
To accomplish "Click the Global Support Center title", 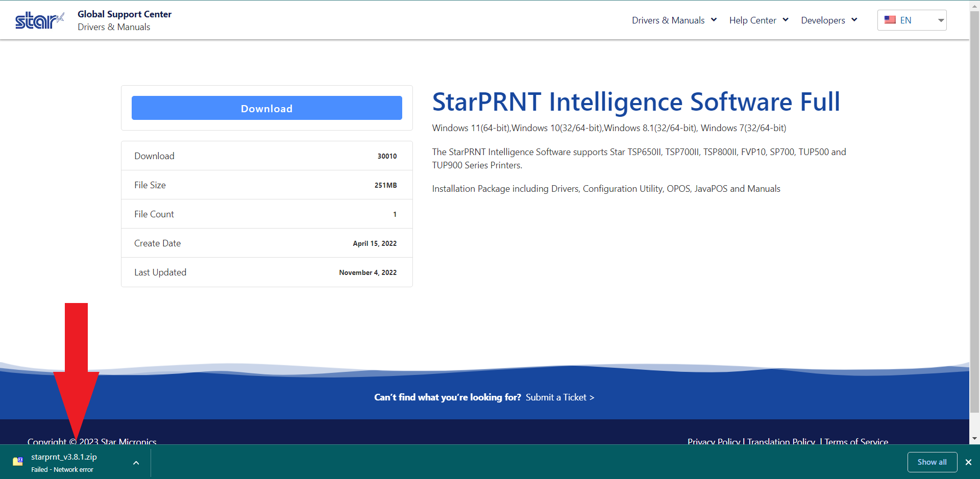I will pyautogui.click(x=125, y=14).
